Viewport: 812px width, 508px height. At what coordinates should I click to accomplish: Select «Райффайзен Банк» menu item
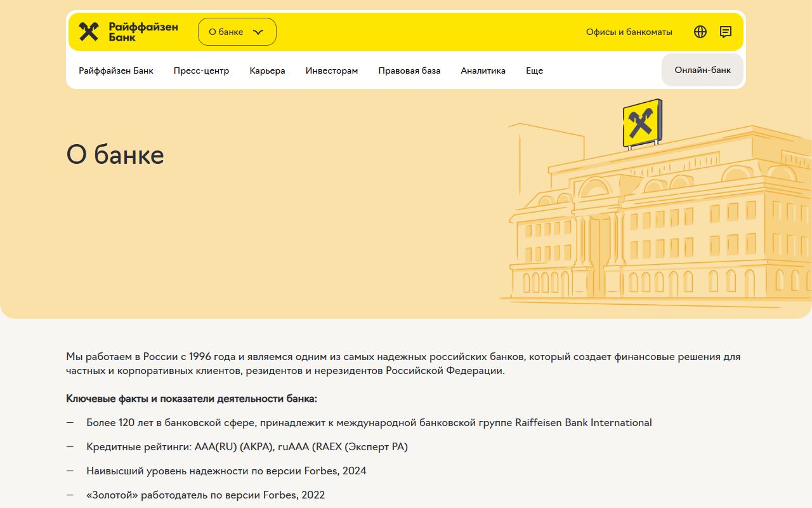coord(116,70)
